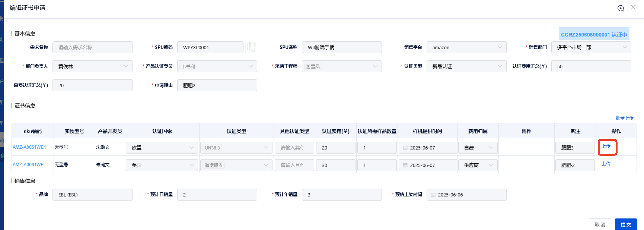This screenshot has width=644, height=230.
Task: Open the 样机提供时间 date picker in first row
Action: tap(428, 148)
